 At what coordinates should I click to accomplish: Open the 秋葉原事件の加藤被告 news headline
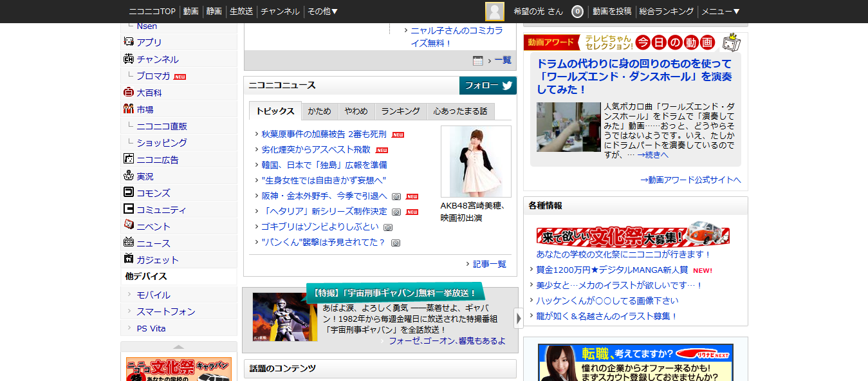click(x=324, y=134)
